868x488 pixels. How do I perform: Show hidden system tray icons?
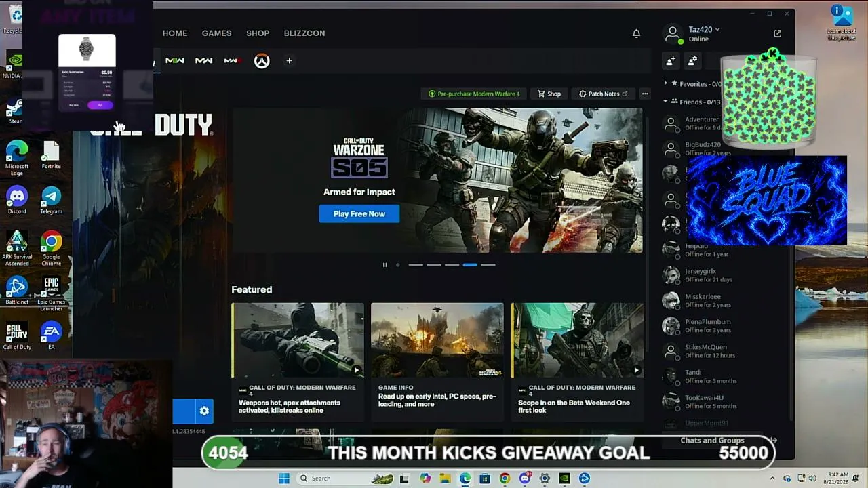pyautogui.click(x=772, y=479)
